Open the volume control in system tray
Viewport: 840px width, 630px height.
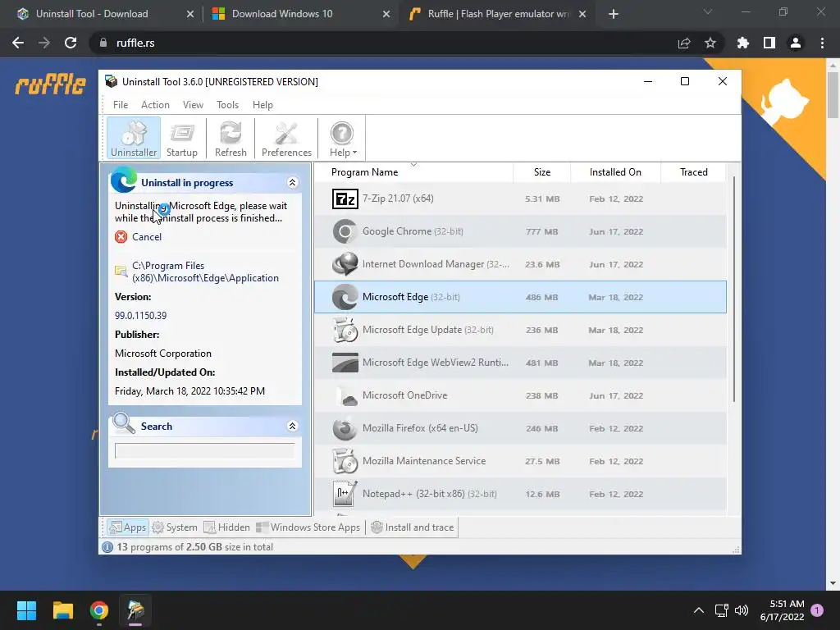point(742,610)
